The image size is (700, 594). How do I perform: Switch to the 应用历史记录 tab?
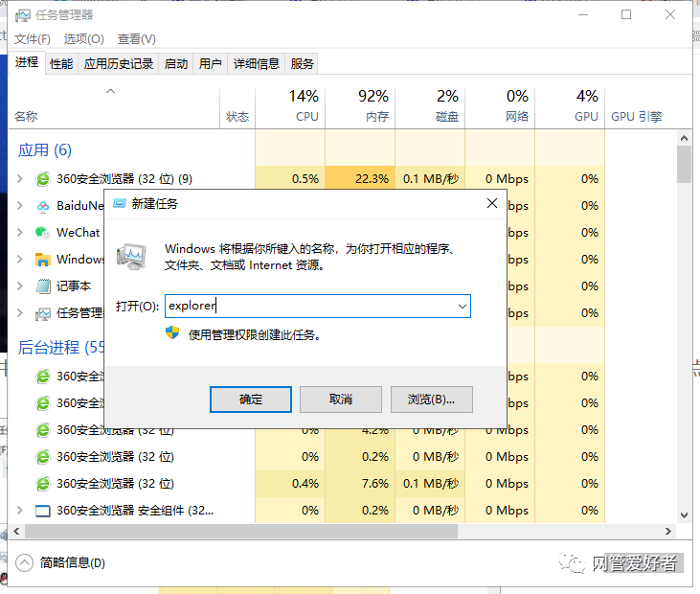tap(119, 64)
